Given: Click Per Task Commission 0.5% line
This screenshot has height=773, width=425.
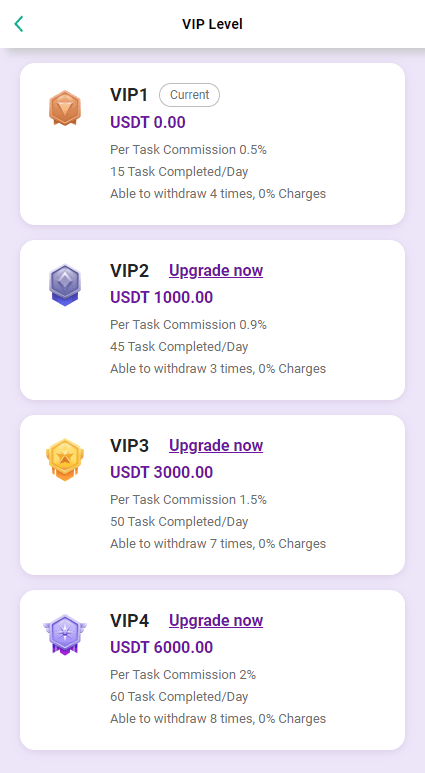Looking at the screenshot, I should 188,149.
